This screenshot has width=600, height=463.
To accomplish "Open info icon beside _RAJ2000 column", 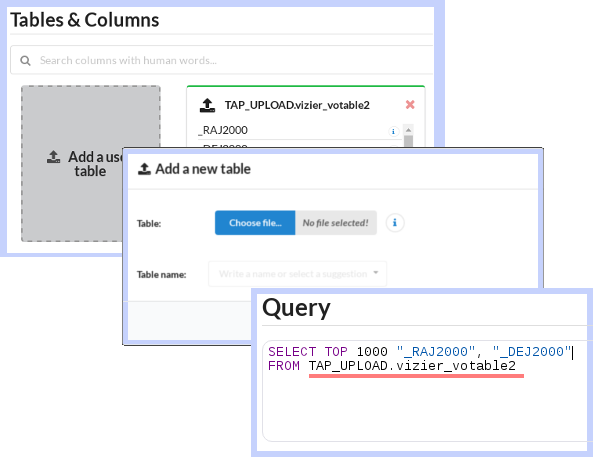I will click(393, 131).
